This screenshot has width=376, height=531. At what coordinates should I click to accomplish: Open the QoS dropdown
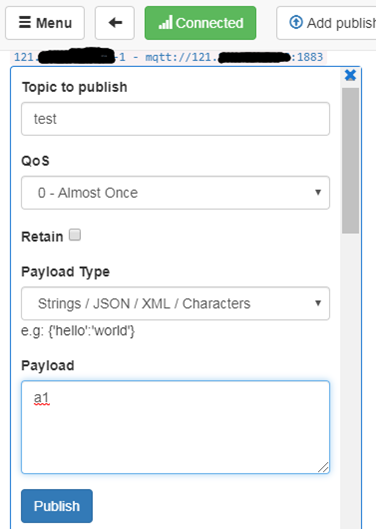click(175, 193)
